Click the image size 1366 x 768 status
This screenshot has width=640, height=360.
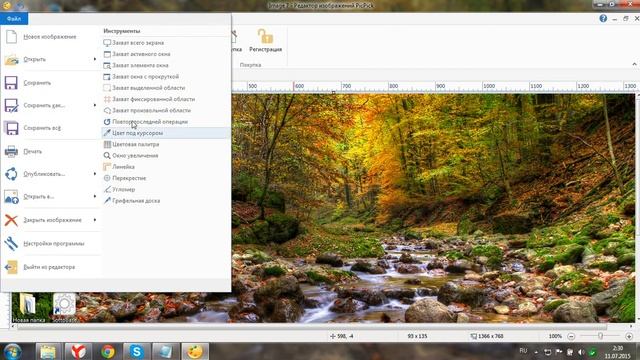(x=487, y=336)
